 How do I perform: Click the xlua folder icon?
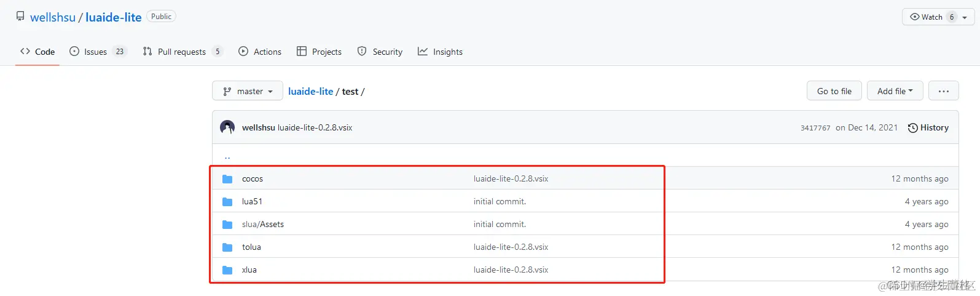pyautogui.click(x=227, y=270)
